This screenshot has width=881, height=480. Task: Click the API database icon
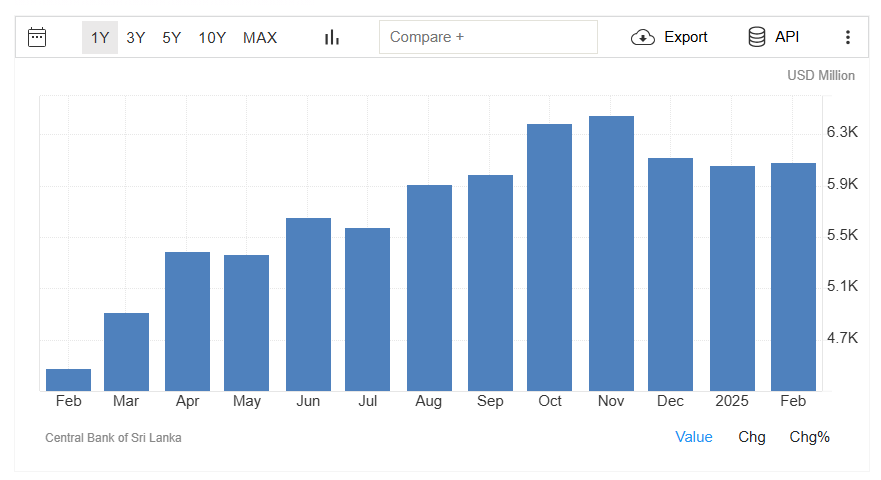pos(757,37)
